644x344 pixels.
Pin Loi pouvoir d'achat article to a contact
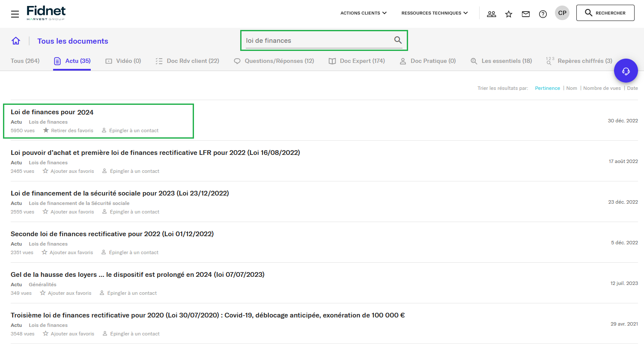(131, 171)
